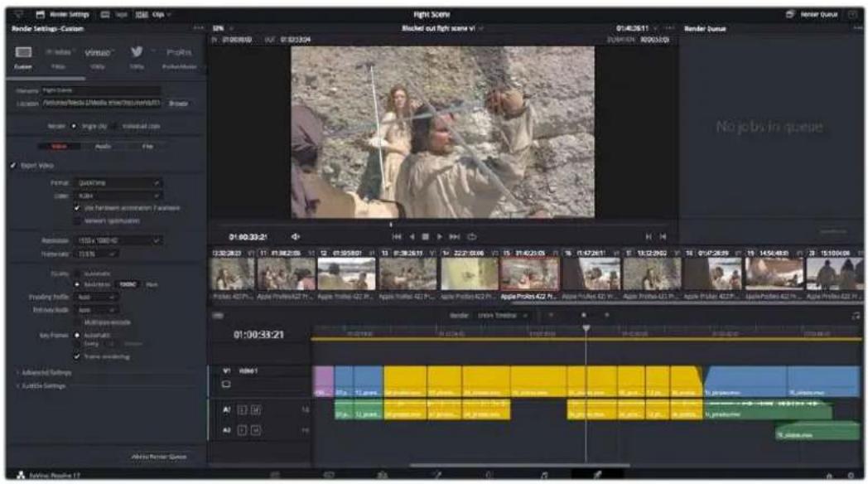Image resolution: width=868 pixels, height=484 pixels.
Task: Jump to first frame in viewer
Action: pyautogui.click(x=397, y=236)
